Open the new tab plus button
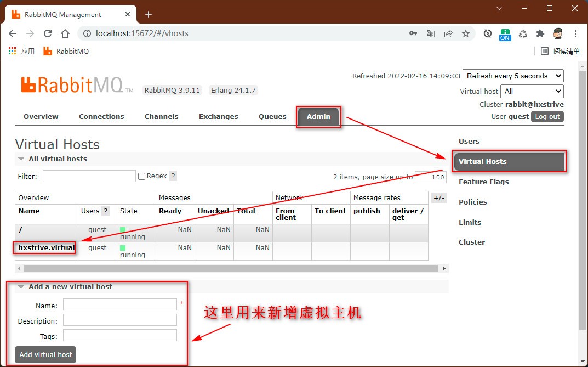The image size is (588, 367). coord(148,14)
